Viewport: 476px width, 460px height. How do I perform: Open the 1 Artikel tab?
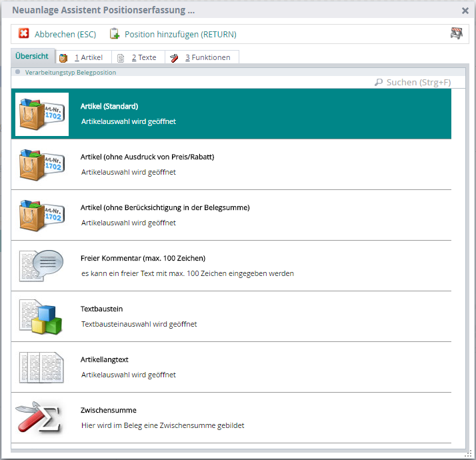click(x=83, y=57)
